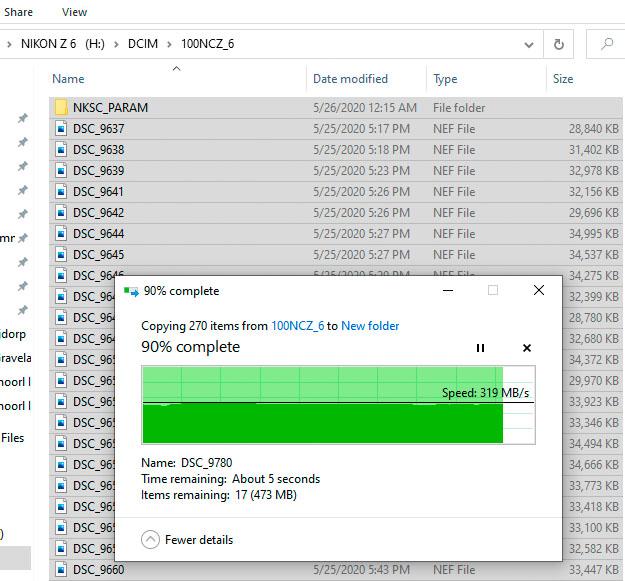Select NEF file icon for DSC_9638
Screen dimensions: 625x581
pos(61,149)
